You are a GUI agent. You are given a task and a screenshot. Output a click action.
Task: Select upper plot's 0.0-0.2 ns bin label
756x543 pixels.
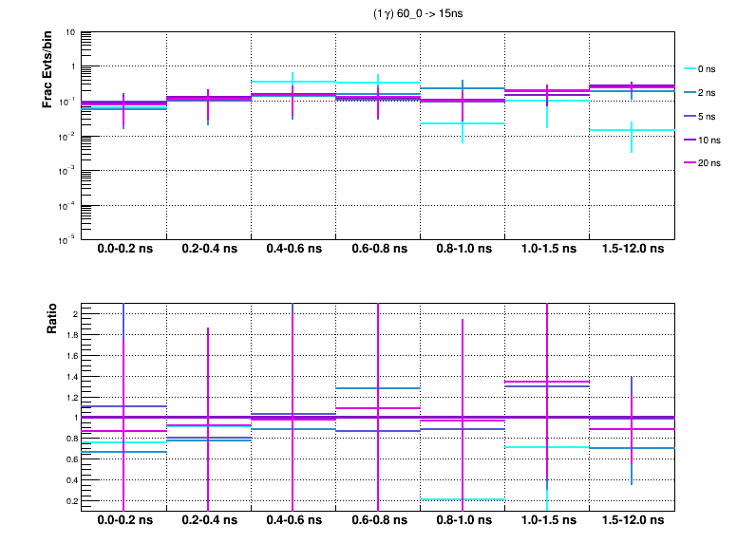click(124, 250)
